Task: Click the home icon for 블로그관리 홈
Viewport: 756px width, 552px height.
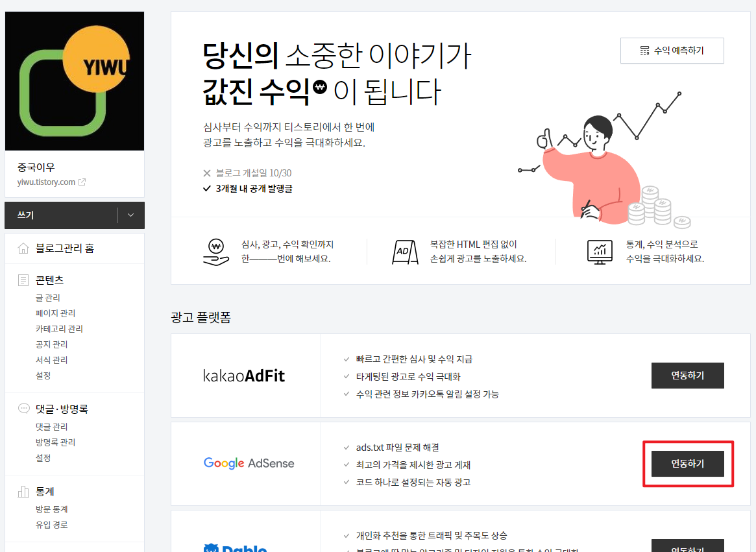Action: tap(23, 248)
